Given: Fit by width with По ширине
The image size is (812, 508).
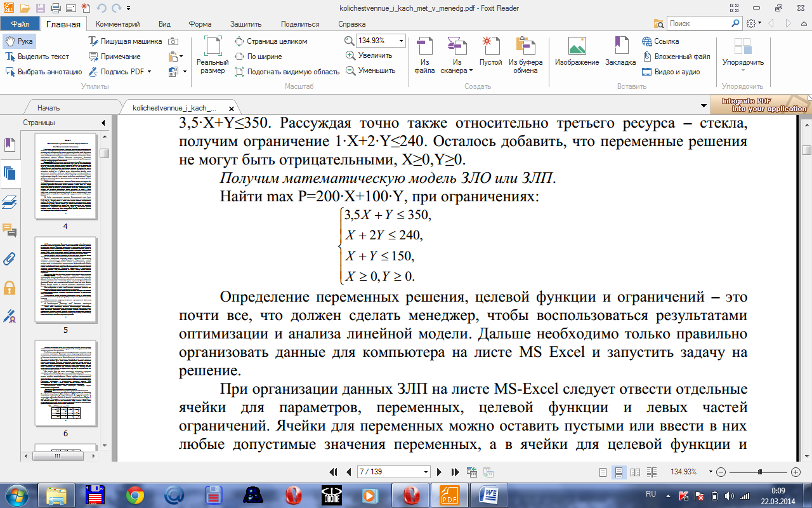Looking at the screenshot, I should click(259, 57).
